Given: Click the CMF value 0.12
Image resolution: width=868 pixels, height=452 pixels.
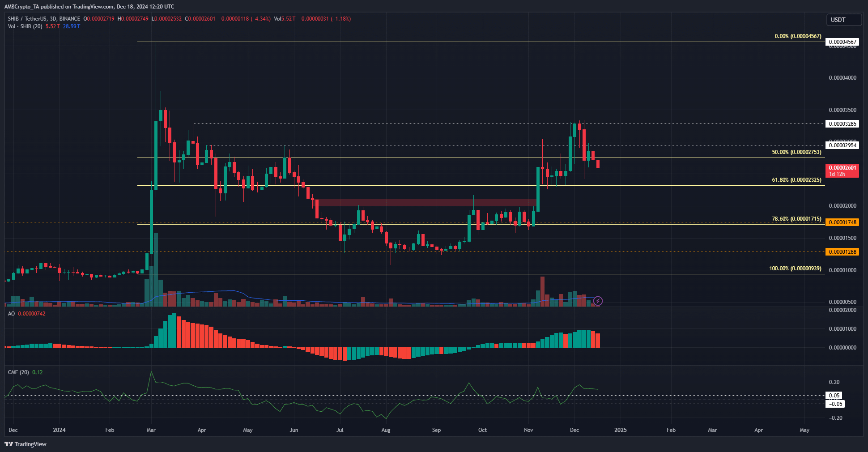Looking at the screenshot, I should (38, 372).
